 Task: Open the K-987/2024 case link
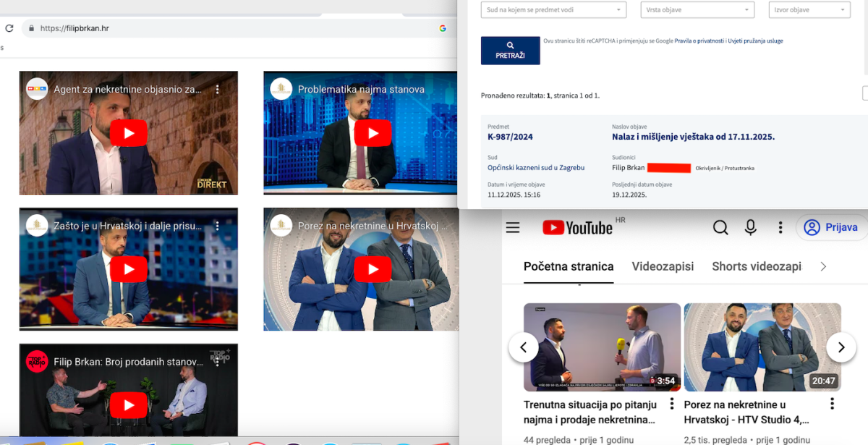pyautogui.click(x=510, y=137)
